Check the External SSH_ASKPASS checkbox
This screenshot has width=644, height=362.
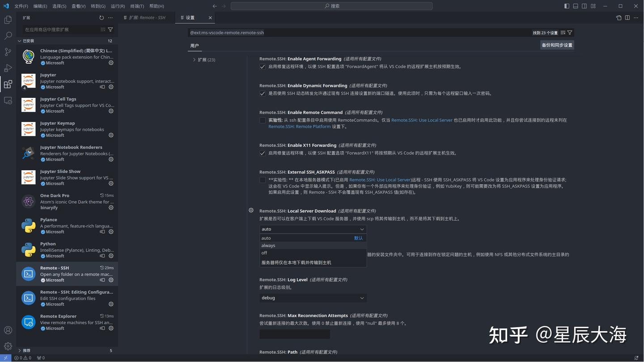pos(263,180)
